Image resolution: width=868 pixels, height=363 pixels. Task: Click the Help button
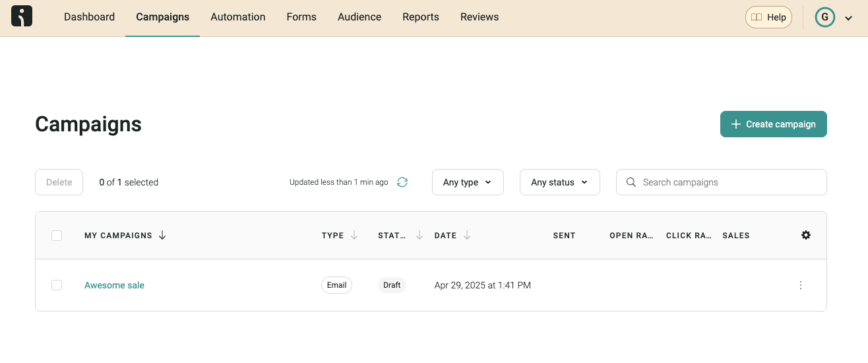pyautogui.click(x=768, y=17)
